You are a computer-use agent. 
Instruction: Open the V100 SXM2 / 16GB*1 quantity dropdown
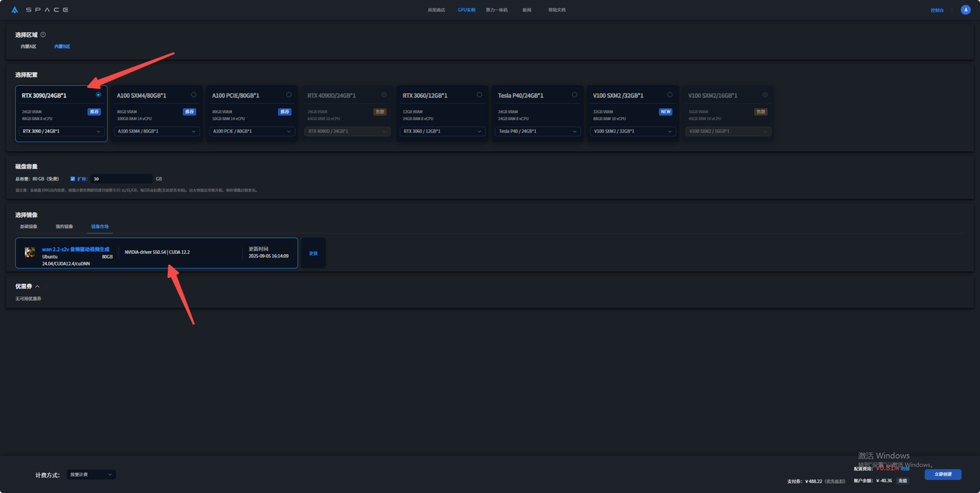[728, 132]
